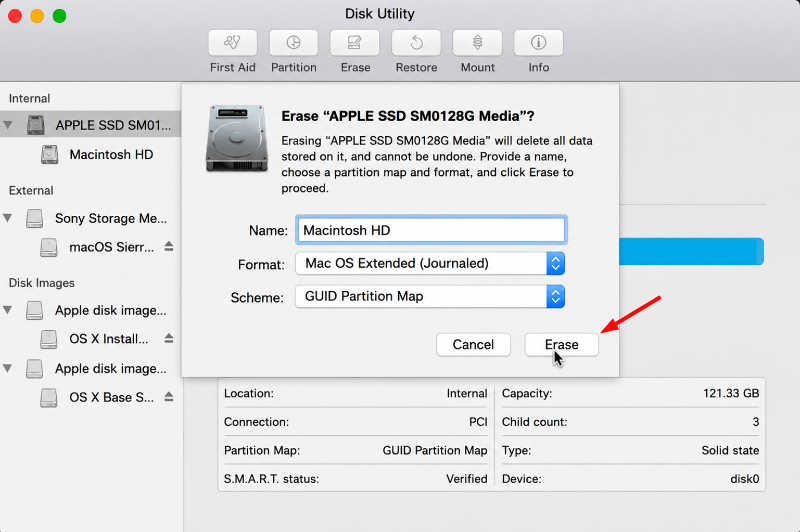Click the APPLE SSD SM01 drive icon
The image size is (800, 532).
pos(36,125)
